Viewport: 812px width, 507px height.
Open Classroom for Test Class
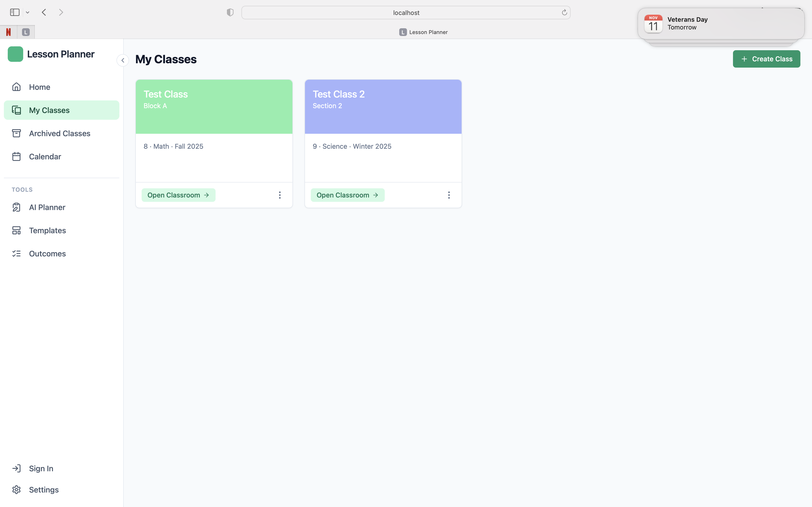pos(178,195)
